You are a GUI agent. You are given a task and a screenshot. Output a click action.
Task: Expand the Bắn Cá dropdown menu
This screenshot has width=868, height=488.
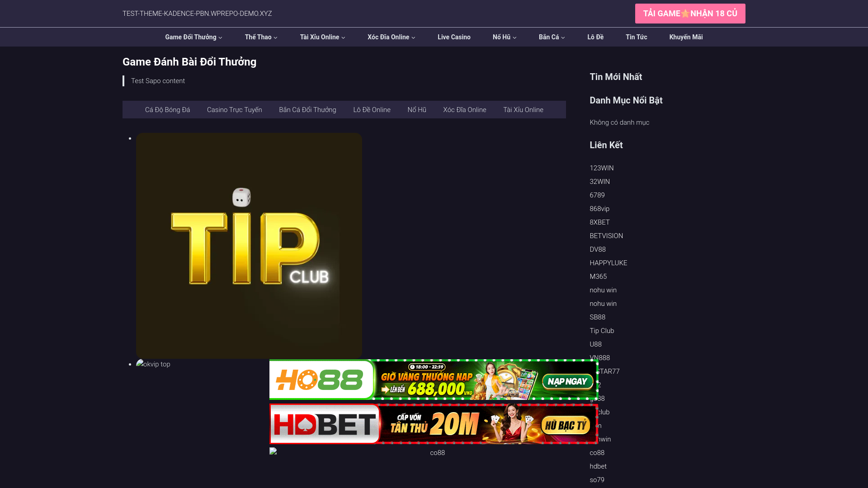[x=552, y=37]
